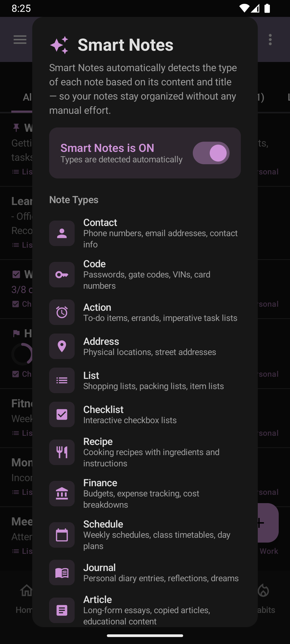
Task: Tap the Wi-Fi status icon
Action: 244,8
